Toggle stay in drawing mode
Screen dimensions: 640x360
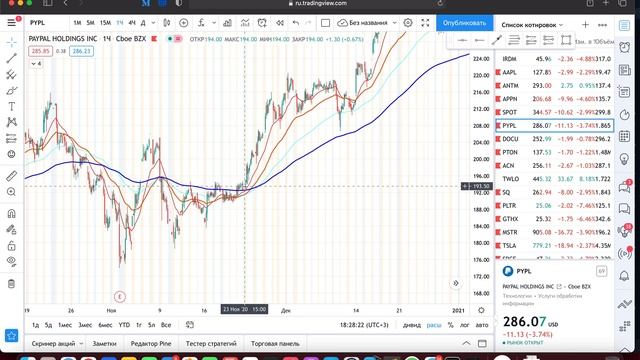[x=11, y=229]
